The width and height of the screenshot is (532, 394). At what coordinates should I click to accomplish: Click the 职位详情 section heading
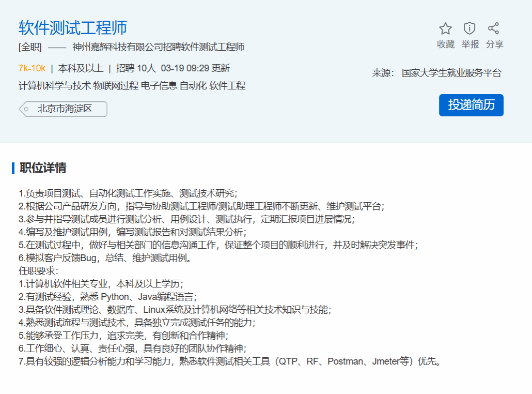43,168
